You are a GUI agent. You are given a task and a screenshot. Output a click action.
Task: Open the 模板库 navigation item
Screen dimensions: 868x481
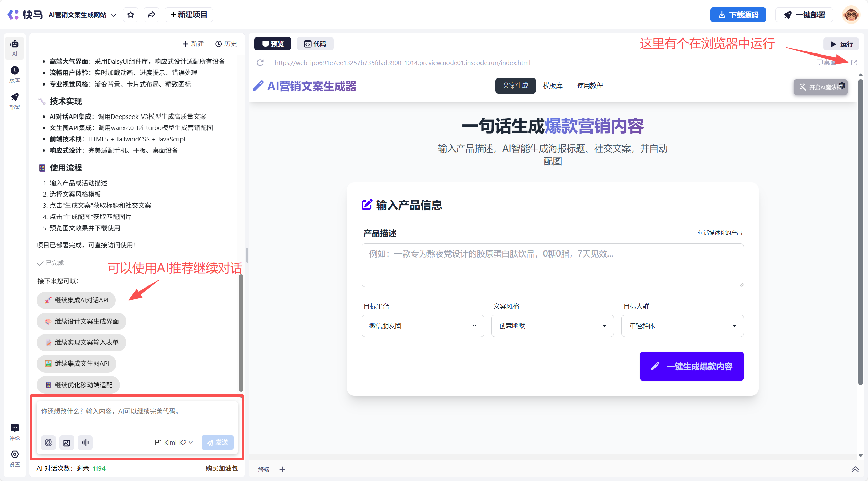click(553, 86)
